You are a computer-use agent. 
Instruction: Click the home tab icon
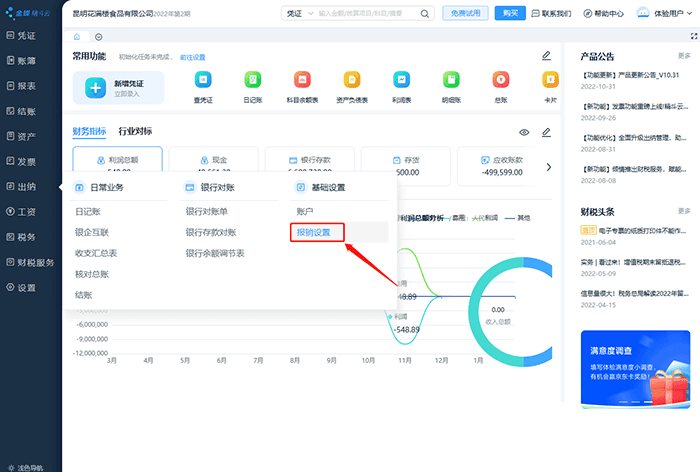tap(77, 37)
